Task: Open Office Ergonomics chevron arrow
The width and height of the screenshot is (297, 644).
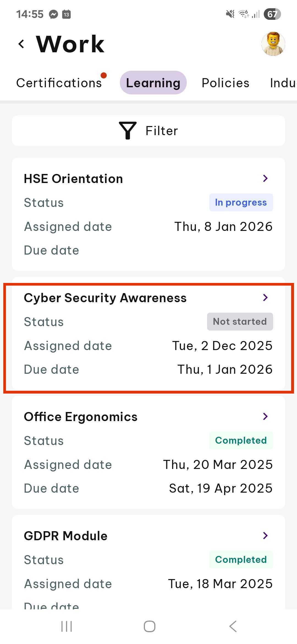Action: [x=265, y=416]
